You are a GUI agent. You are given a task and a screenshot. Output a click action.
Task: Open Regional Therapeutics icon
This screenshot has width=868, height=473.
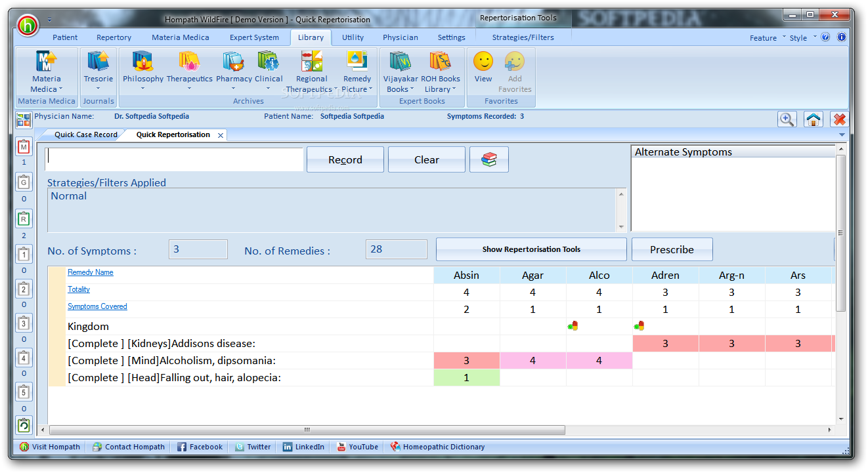(311, 62)
